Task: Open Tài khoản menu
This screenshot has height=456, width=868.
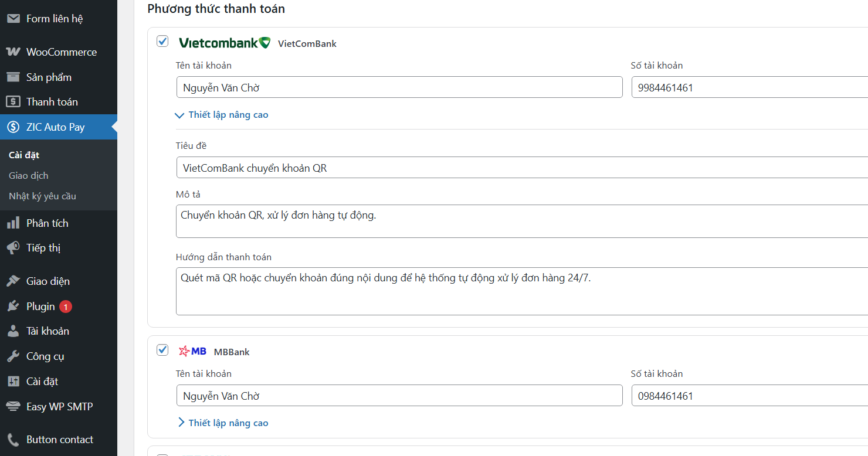Action: coord(59,331)
